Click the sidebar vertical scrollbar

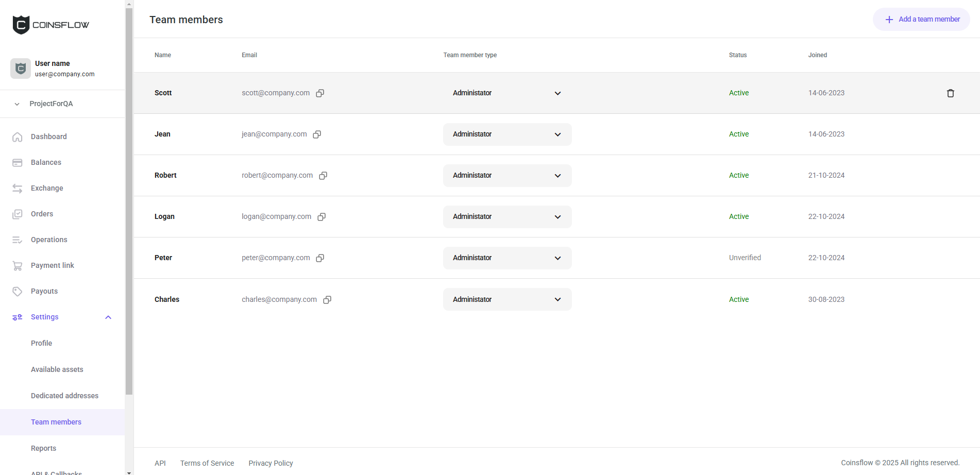(x=129, y=206)
